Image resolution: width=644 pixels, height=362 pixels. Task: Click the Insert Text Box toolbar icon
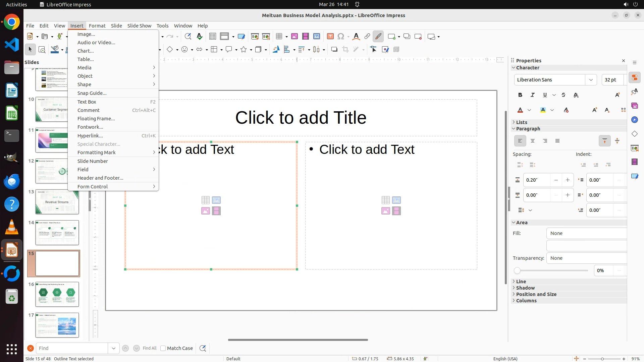(330, 37)
